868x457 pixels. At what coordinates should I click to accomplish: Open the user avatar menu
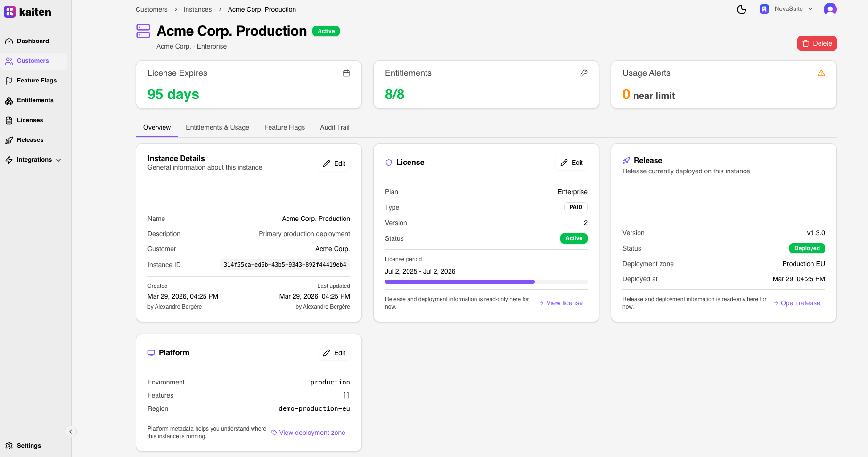[830, 9]
